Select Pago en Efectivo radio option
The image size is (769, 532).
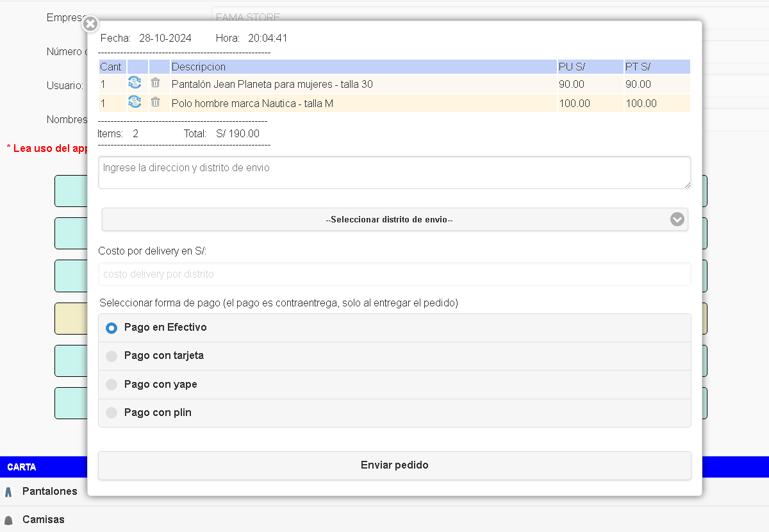pos(112,328)
